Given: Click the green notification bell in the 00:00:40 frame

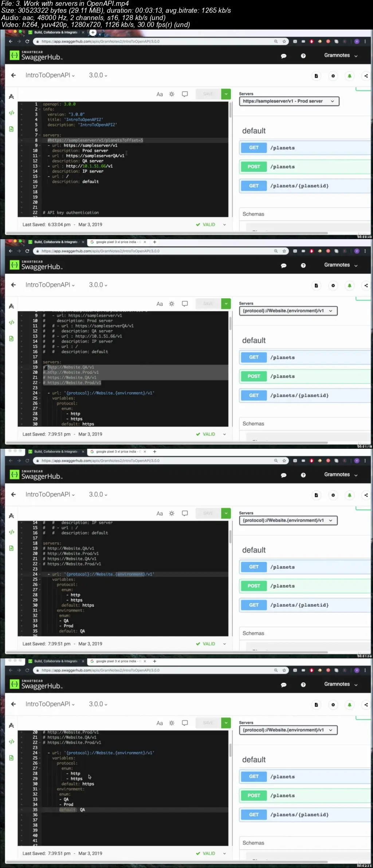Looking at the screenshot, I should tap(349, 76).
